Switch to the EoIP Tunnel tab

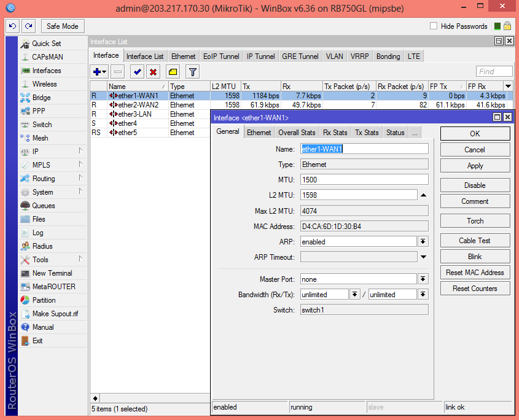tap(221, 56)
